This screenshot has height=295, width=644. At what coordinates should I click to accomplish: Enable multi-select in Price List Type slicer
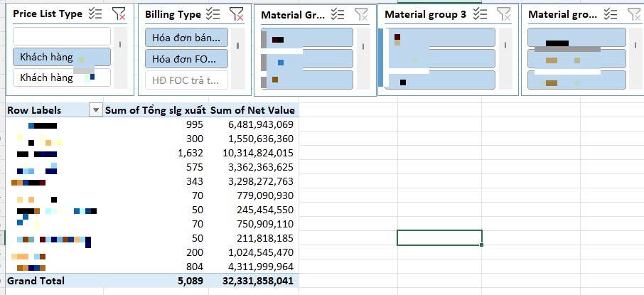point(97,14)
